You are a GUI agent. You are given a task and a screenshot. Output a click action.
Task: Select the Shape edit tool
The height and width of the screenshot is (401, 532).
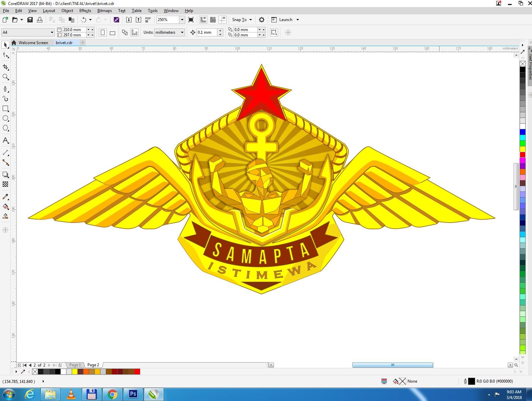coord(5,55)
